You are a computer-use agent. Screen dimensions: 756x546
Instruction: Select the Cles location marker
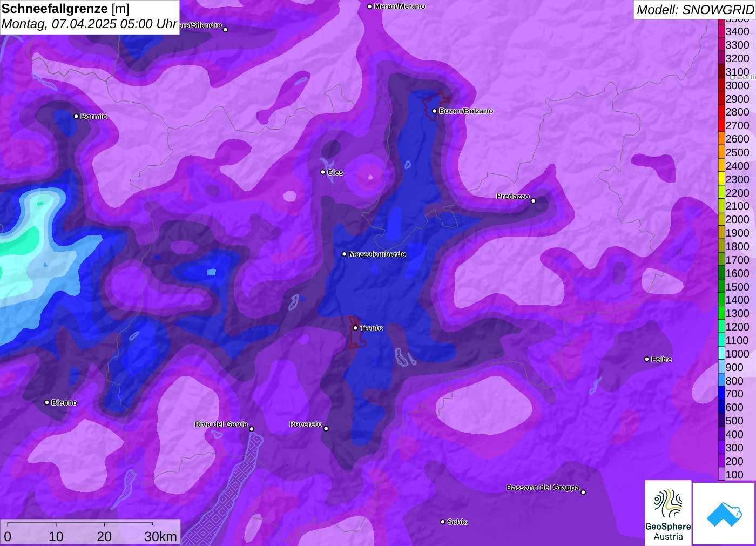click(x=323, y=172)
